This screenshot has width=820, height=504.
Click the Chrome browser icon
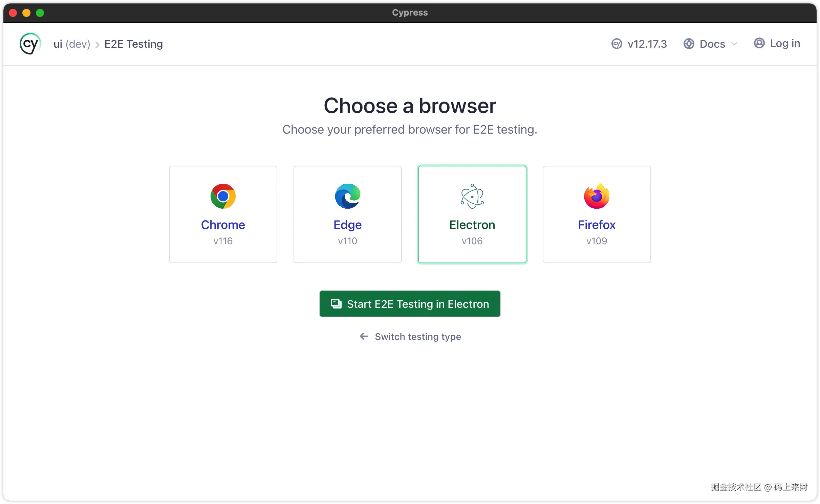(x=223, y=196)
